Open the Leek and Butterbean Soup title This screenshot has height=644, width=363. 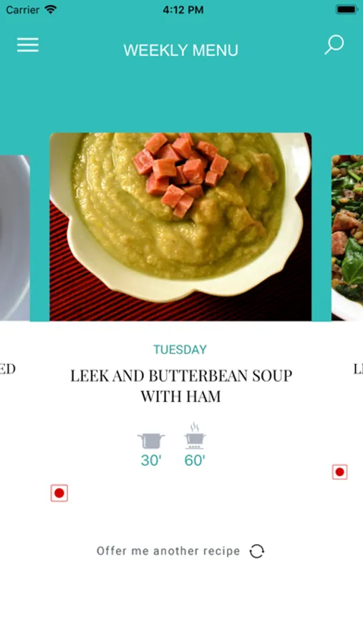pos(181,386)
